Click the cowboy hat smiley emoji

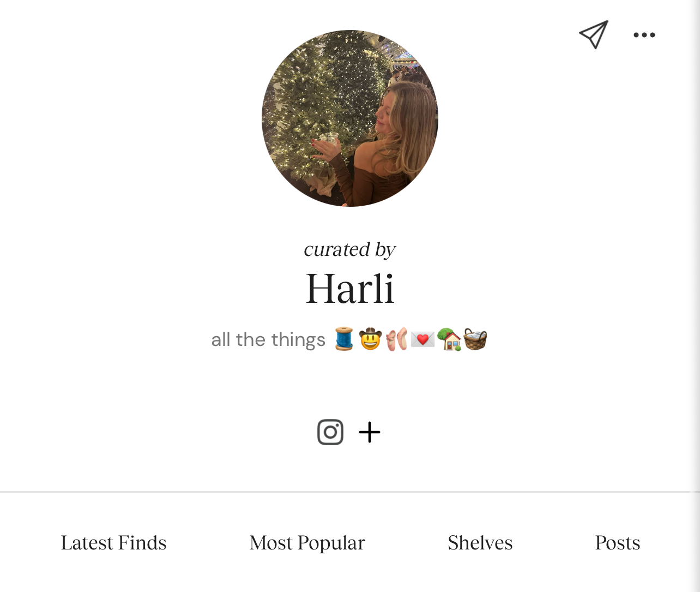pyautogui.click(x=370, y=339)
